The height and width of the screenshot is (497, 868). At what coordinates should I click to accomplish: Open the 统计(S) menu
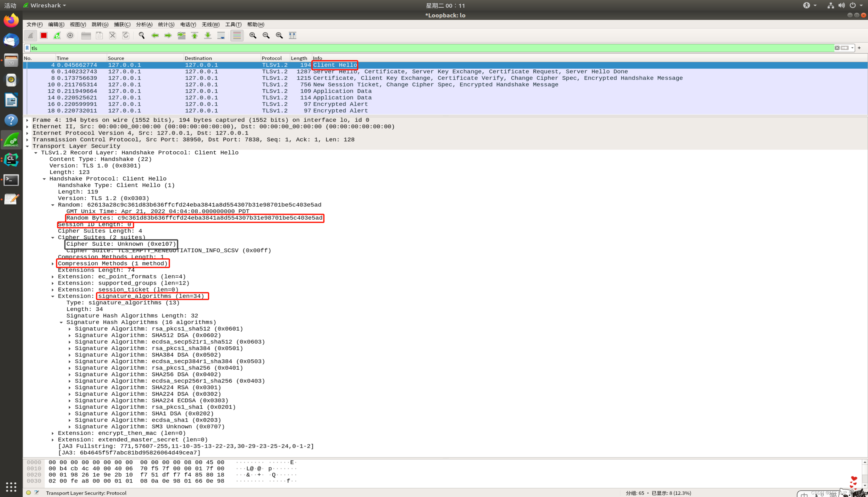166,24
